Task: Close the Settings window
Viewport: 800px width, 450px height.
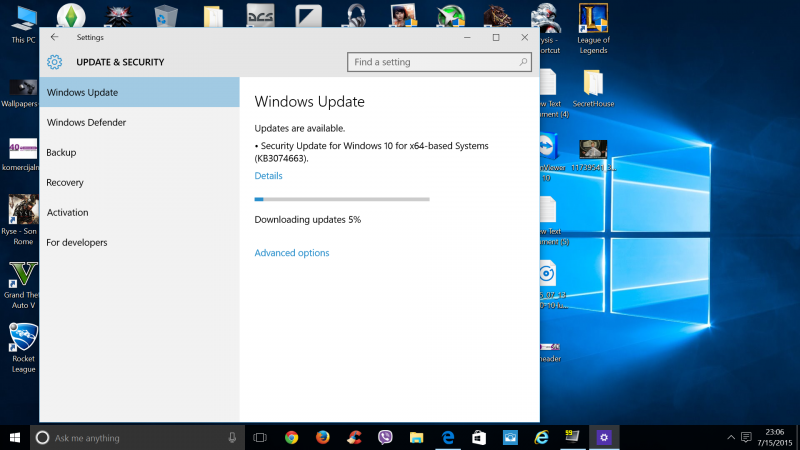Action: click(x=524, y=37)
